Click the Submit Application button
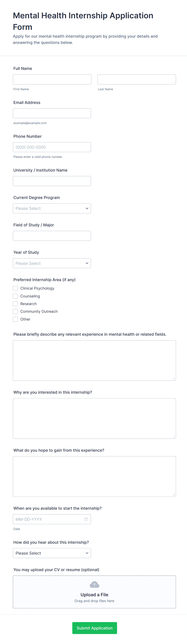The image size is (187, 644). [x=94, y=628]
